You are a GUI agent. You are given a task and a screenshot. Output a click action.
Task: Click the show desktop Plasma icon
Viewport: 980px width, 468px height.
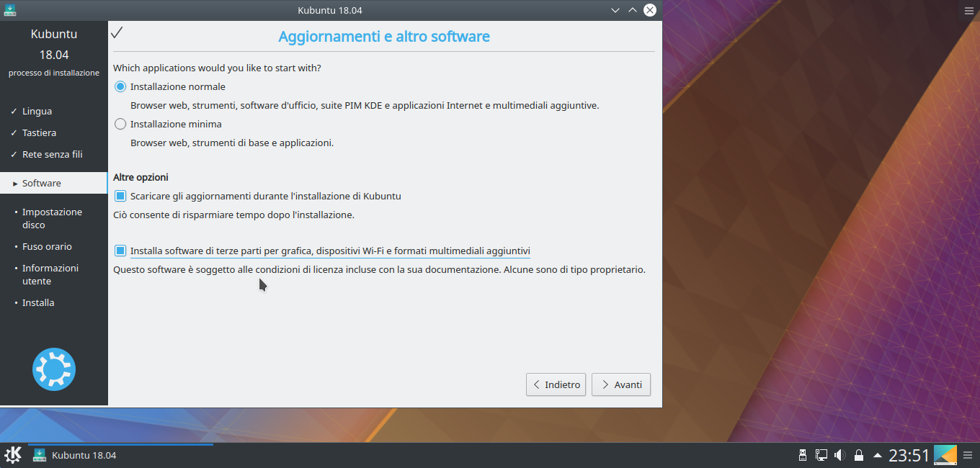(x=945, y=455)
